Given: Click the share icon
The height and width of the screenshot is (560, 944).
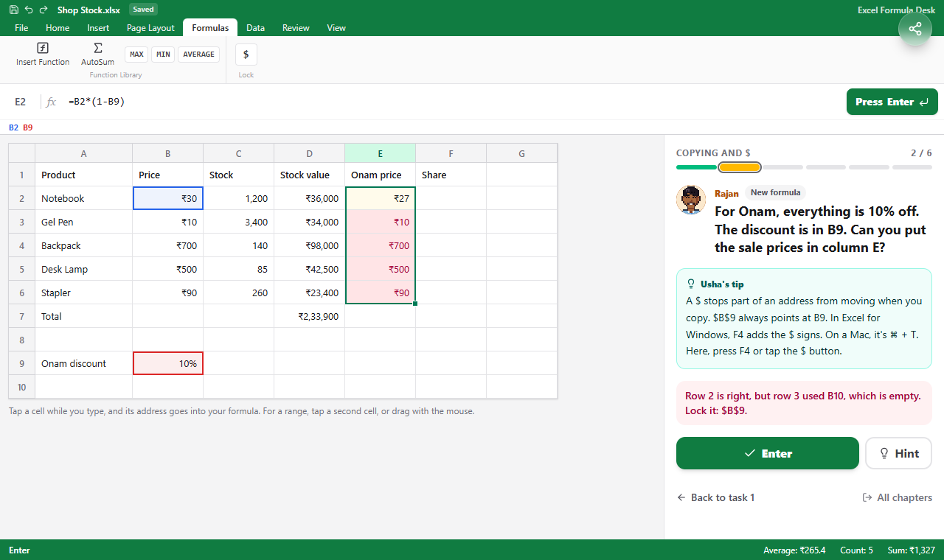Looking at the screenshot, I should click(915, 29).
